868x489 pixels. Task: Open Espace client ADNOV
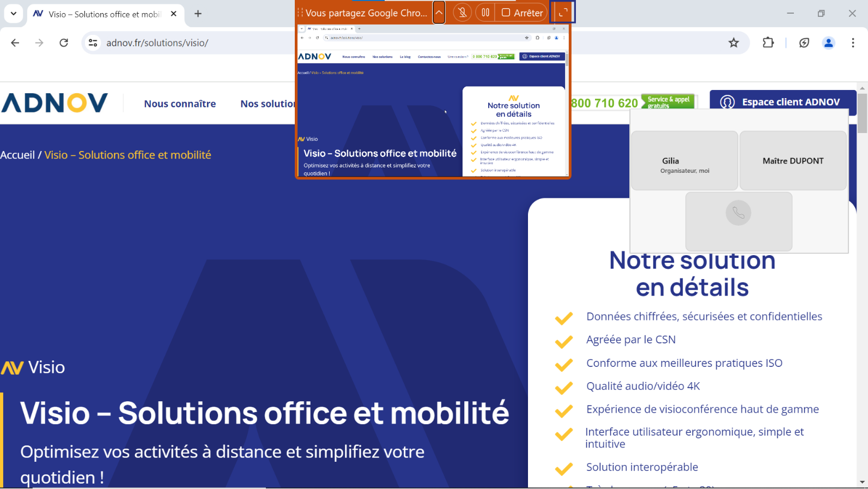782,101
